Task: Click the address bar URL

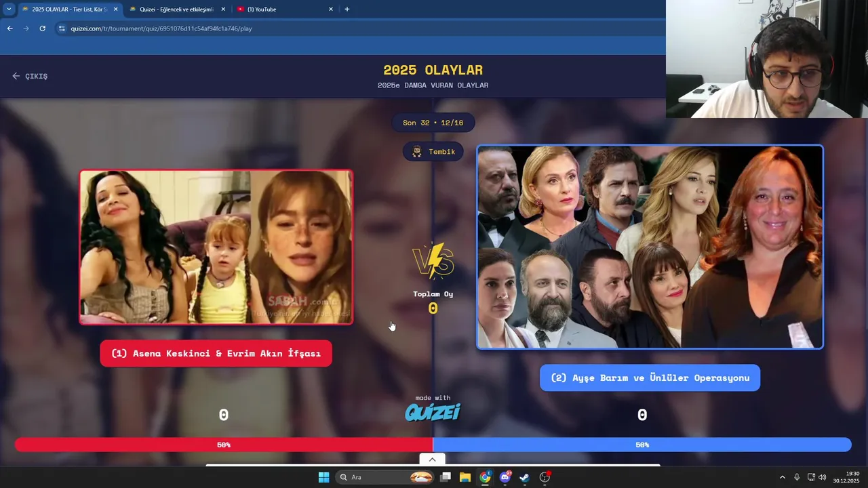Action: pos(161,28)
